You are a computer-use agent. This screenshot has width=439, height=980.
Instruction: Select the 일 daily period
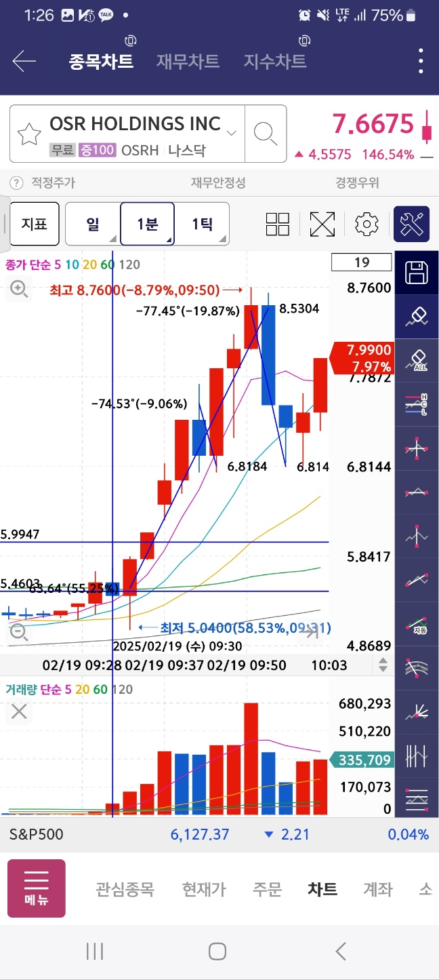click(93, 224)
